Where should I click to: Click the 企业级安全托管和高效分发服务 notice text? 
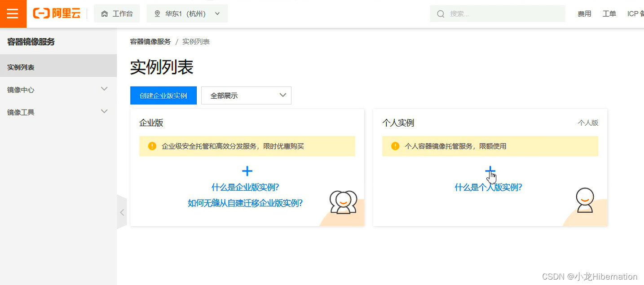coord(233,146)
